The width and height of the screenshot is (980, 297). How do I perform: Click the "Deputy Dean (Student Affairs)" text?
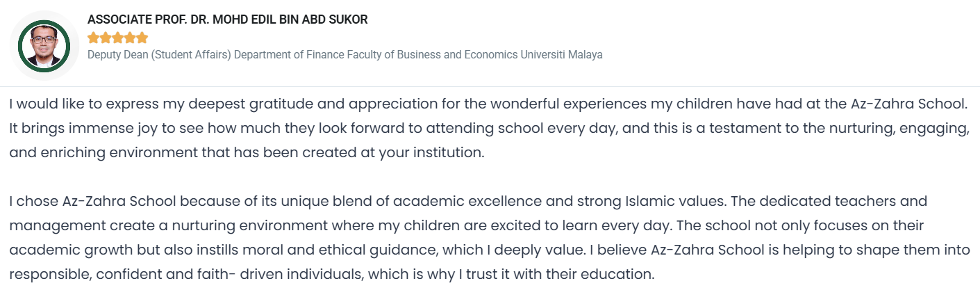tap(159, 55)
